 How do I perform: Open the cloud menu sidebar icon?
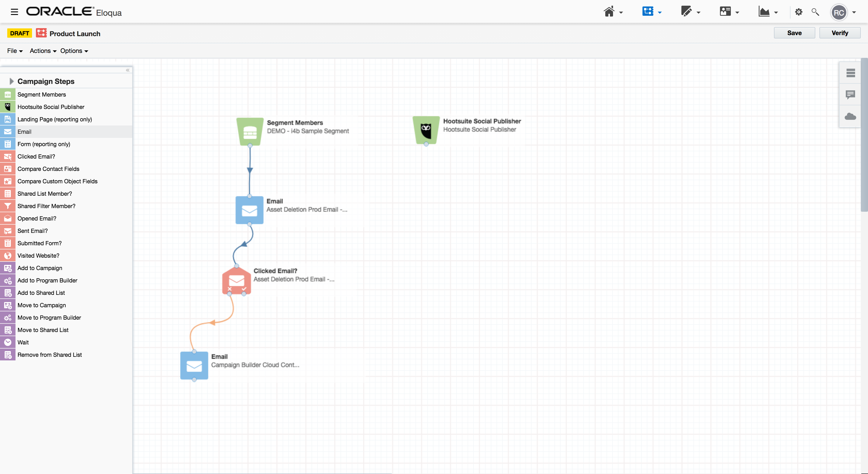(850, 116)
